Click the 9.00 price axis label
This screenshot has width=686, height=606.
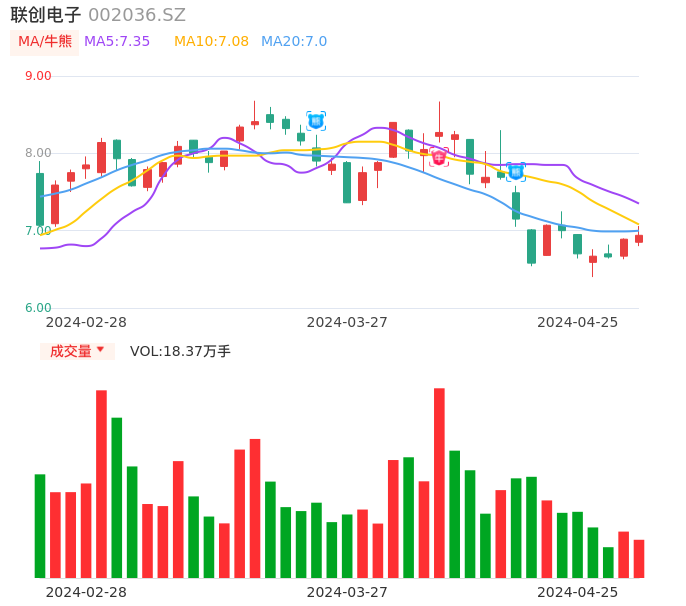pos(38,76)
